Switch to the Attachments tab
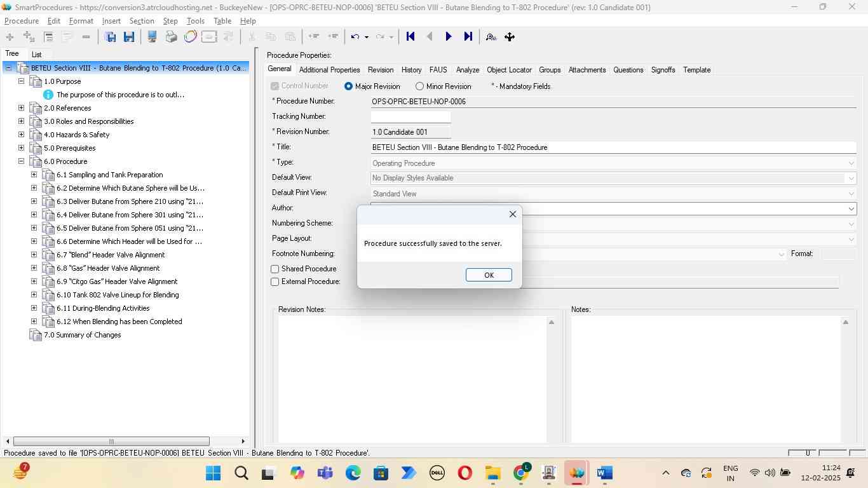Viewport: 868px width, 488px height. tap(587, 70)
